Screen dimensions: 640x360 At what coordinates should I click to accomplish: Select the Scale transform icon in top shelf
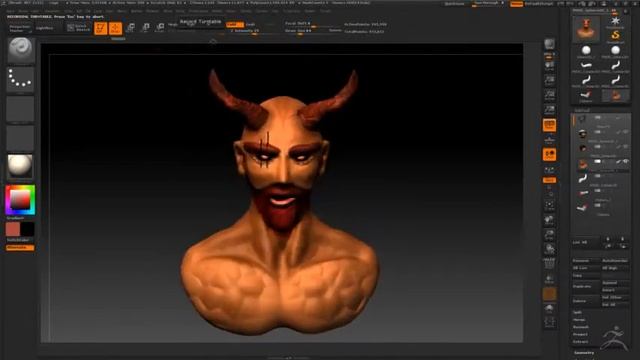(x=145, y=28)
